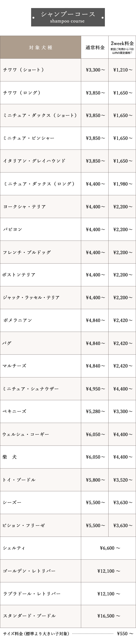Select the 柴犬 breed name
Image resolution: width=136 pixels, height=644 pixels.
(x=9, y=457)
